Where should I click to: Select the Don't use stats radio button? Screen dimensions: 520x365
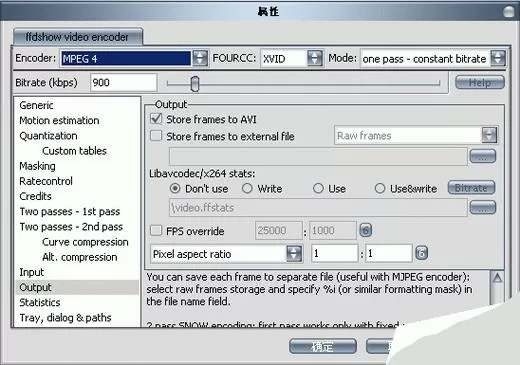pos(175,188)
